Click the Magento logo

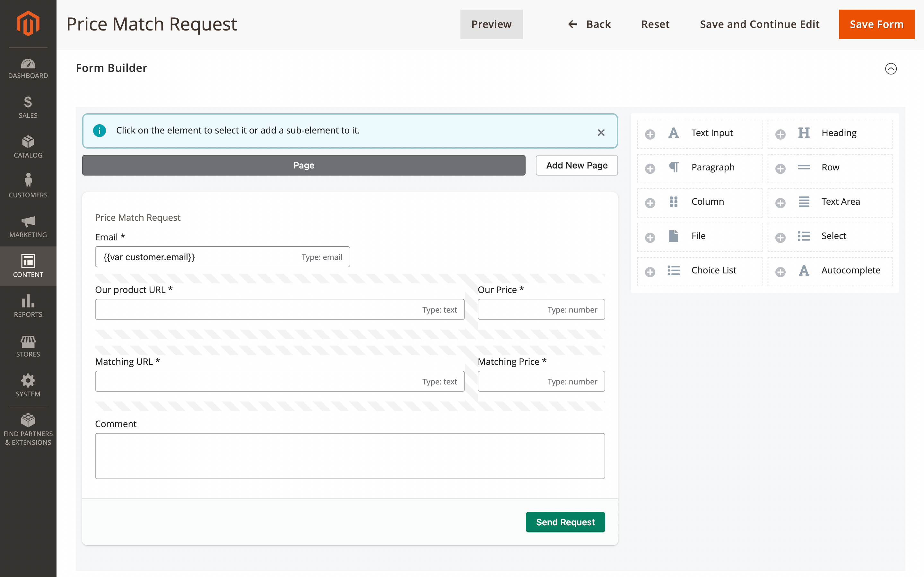pos(28,24)
